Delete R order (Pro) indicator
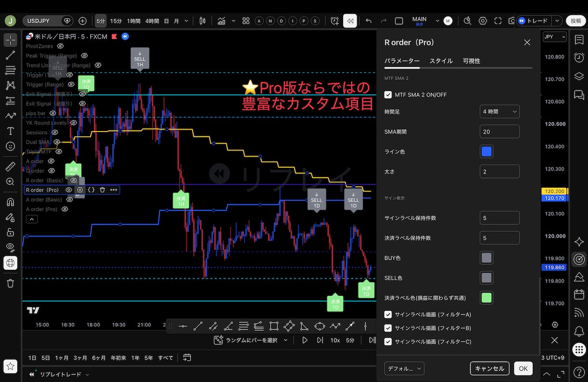Image resolution: width=588 pixels, height=382 pixels. click(x=102, y=190)
